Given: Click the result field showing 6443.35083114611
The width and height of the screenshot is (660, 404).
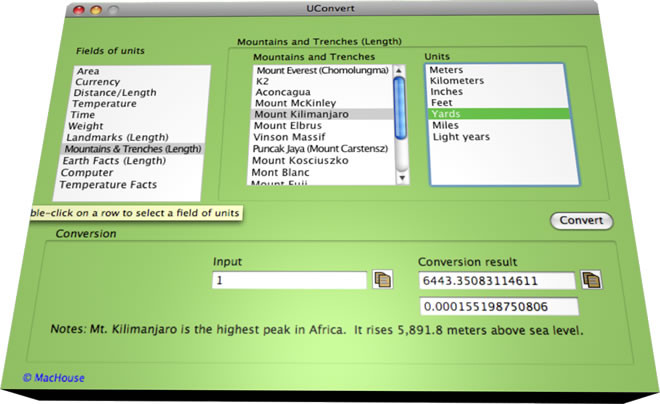Looking at the screenshot, I should 497,281.
